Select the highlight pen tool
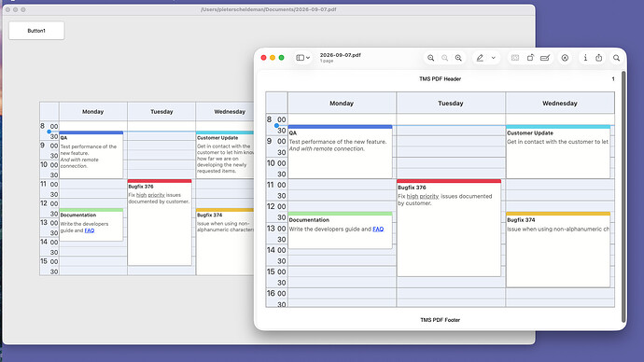 click(480, 58)
